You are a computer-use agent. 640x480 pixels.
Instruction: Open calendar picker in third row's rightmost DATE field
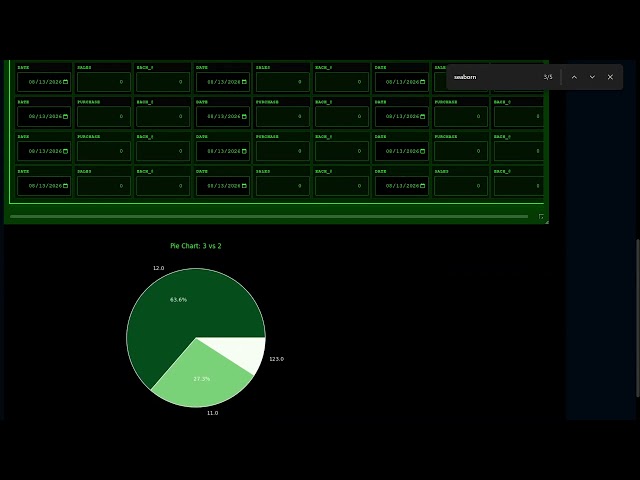422,151
